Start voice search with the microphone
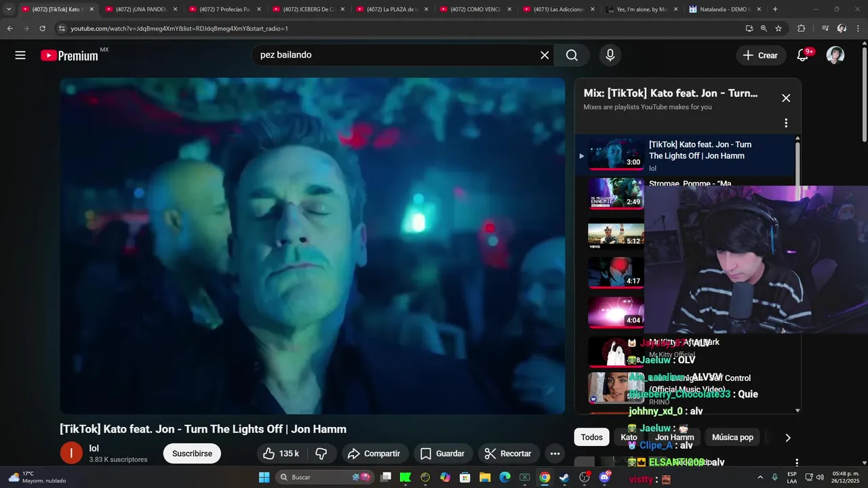 [x=610, y=55]
